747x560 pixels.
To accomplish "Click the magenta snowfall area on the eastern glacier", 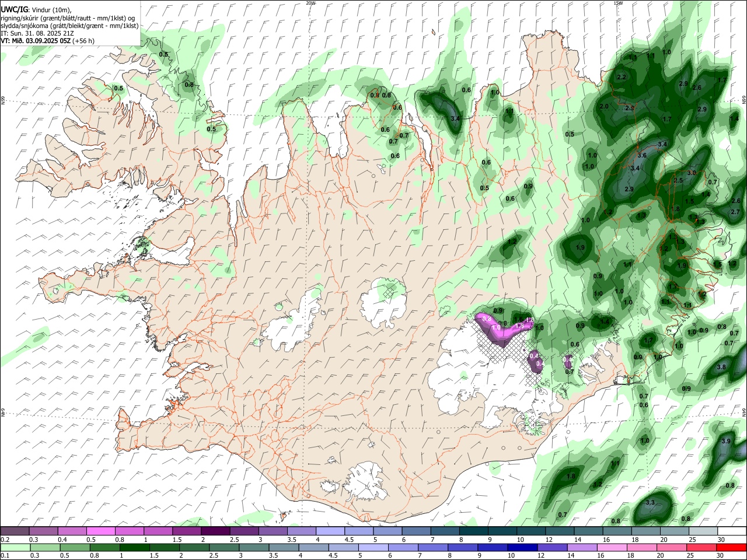I will (503, 328).
